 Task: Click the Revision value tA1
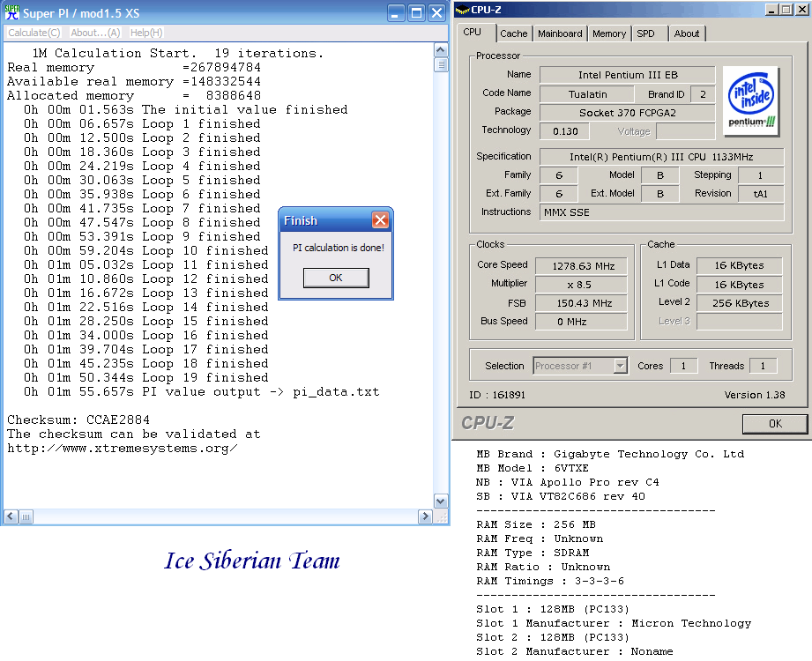pyautogui.click(x=761, y=194)
